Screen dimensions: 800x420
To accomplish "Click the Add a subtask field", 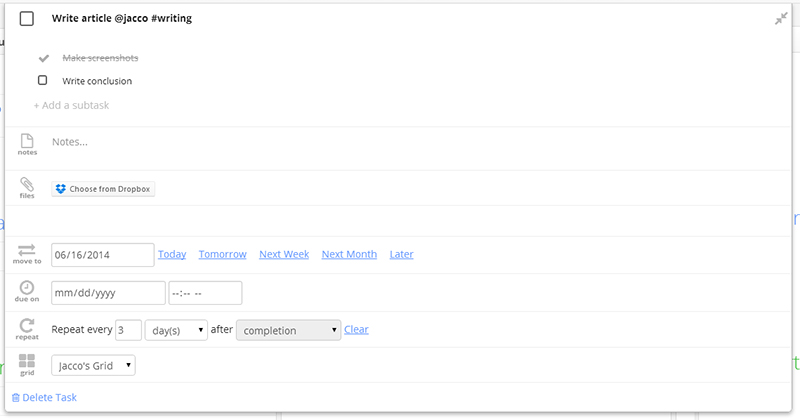I will pyautogui.click(x=72, y=105).
